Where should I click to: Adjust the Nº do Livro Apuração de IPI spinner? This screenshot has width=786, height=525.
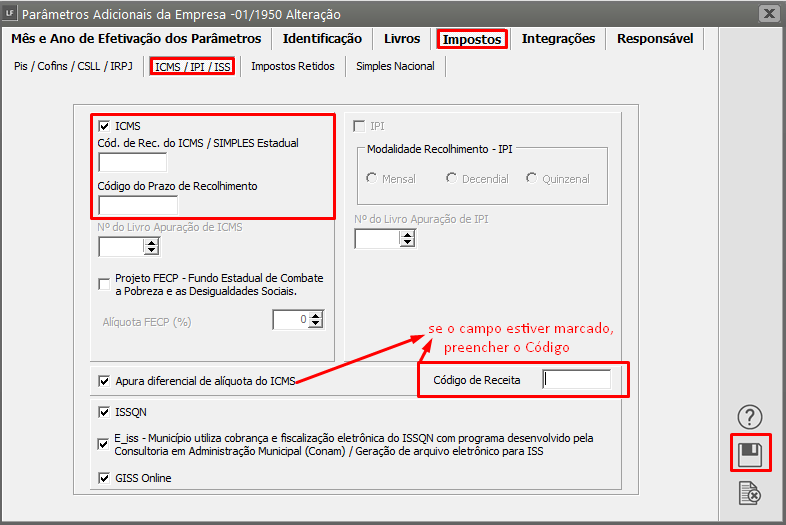point(406,238)
